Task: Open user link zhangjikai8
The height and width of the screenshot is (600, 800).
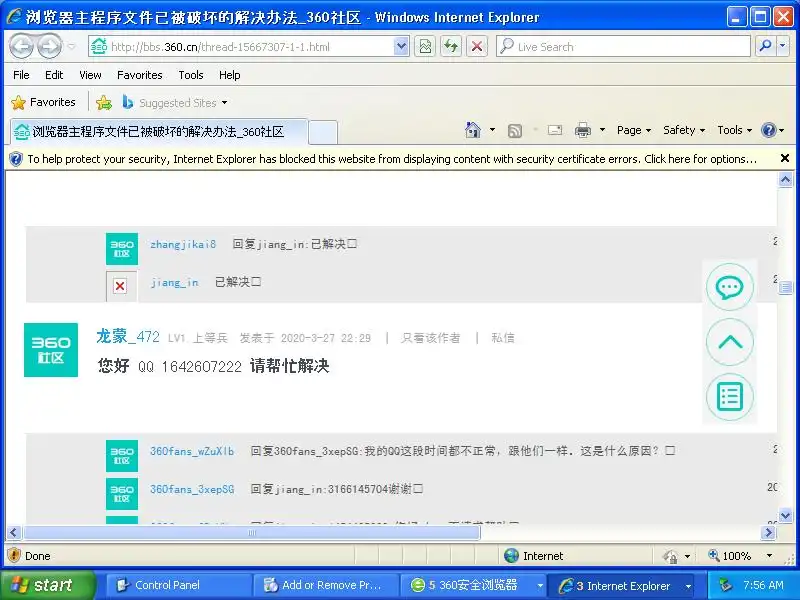Action: (x=183, y=244)
